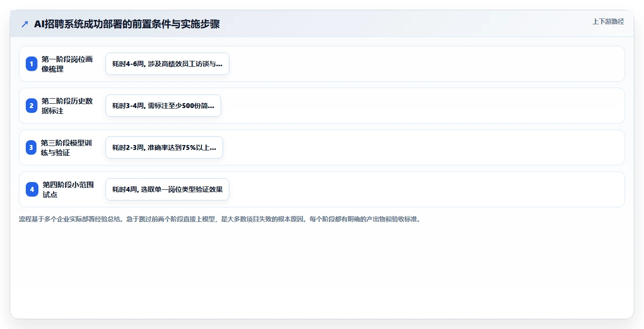The width and height of the screenshot is (644, 329).
Task: Select the 第一阶段岗位画像梳理 step label
Action: (x=67, y=64)
